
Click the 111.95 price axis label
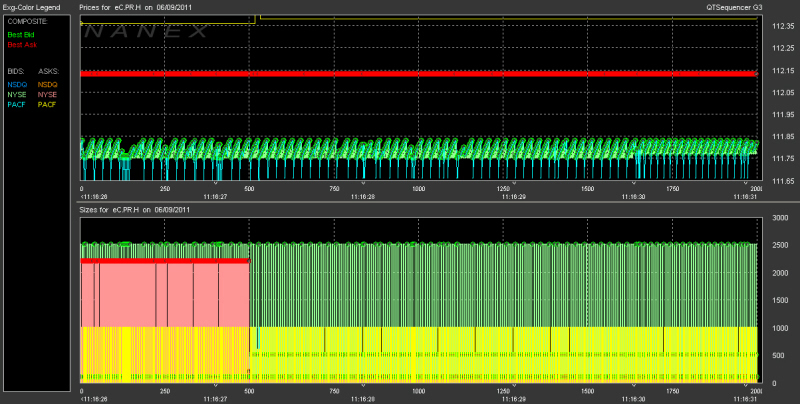click(783, 114)
